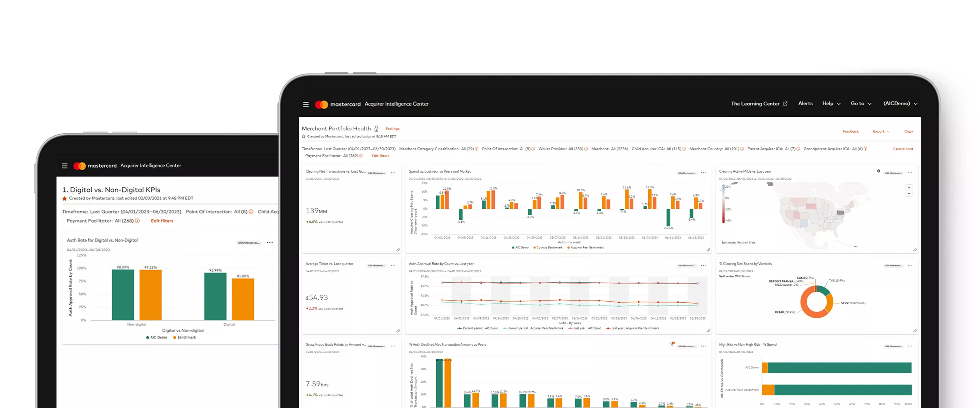Toggle Current period ; AIC Demo legend series

coord(477,328)
